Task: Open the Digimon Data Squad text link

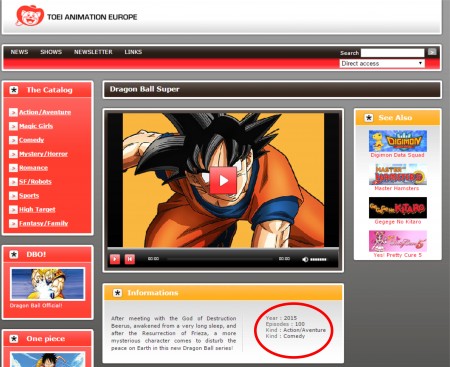Action: tap(397, 155)
